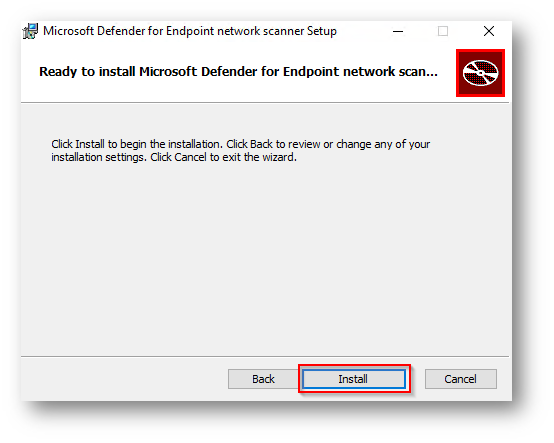Click the line starting "Click Install to begin"
Screen dimensions: 554x443
point(241,144)
